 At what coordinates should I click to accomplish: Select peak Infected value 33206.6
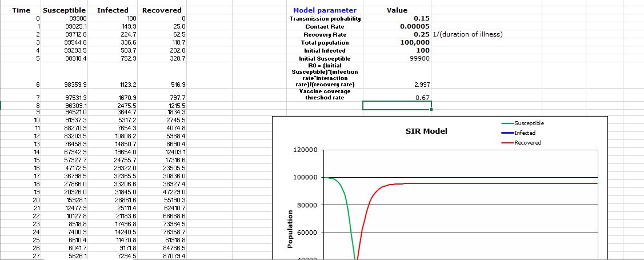point(113,184)
